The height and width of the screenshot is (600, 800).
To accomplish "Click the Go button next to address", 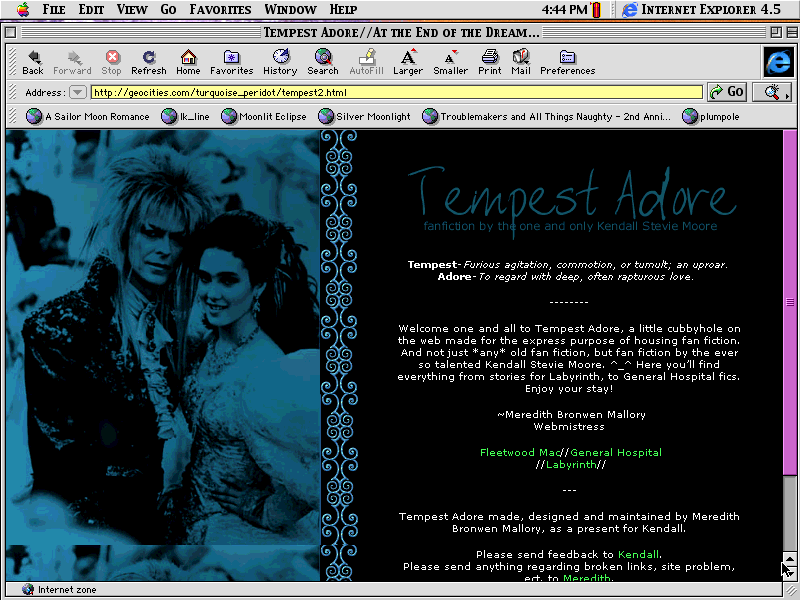I will point(727,92).
